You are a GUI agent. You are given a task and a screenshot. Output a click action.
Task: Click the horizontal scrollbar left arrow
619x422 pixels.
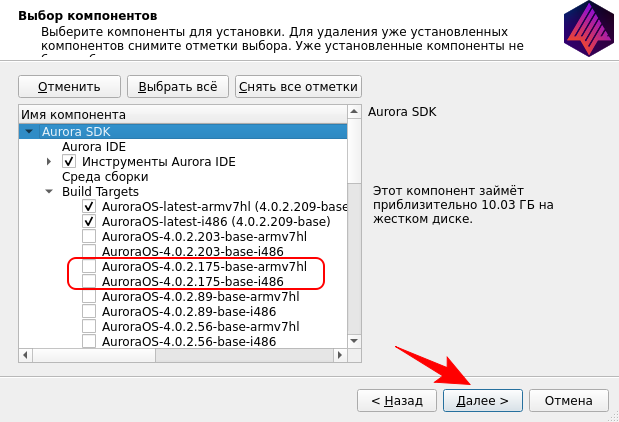(x=26, y=355)
